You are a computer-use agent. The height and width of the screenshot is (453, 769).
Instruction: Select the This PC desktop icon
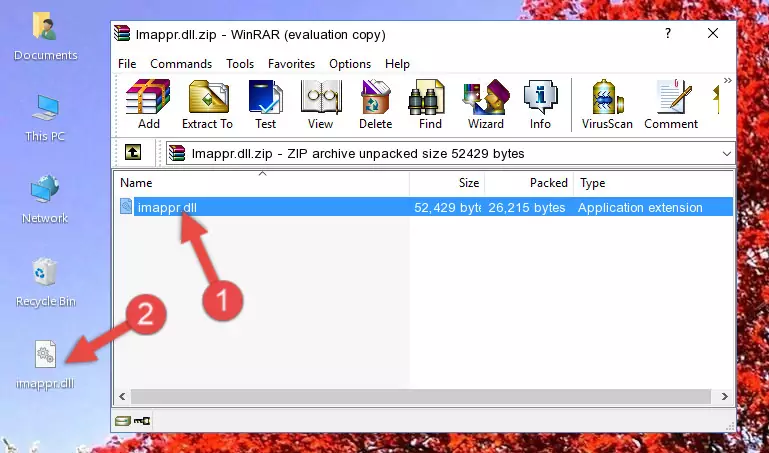[x=45, y=119]
